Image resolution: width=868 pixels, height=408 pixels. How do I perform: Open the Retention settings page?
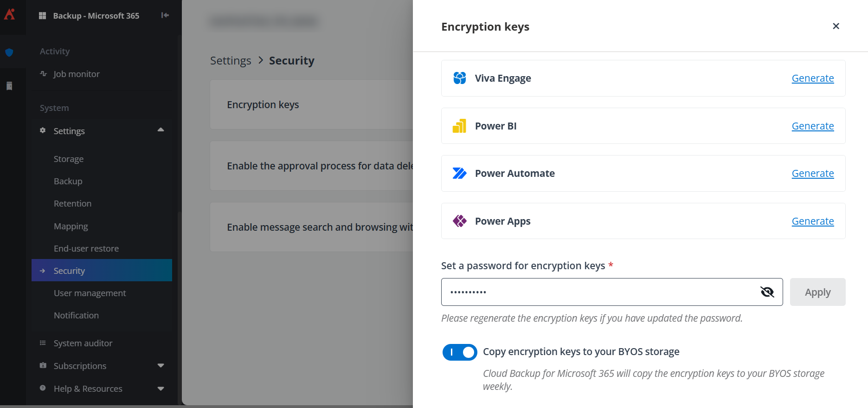pos(73,203)
